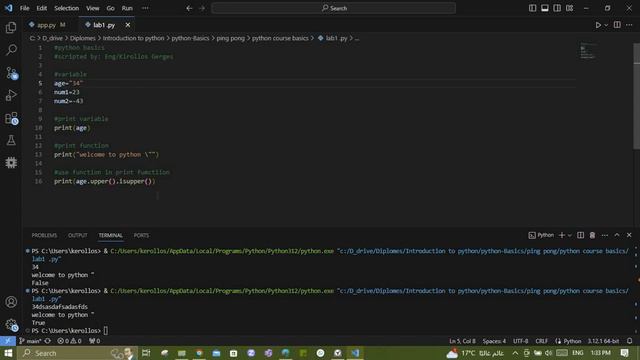Viewport: 640px width, 360px height.
Task: Expand the Diplomes breadcrumb
Action: 82,38
